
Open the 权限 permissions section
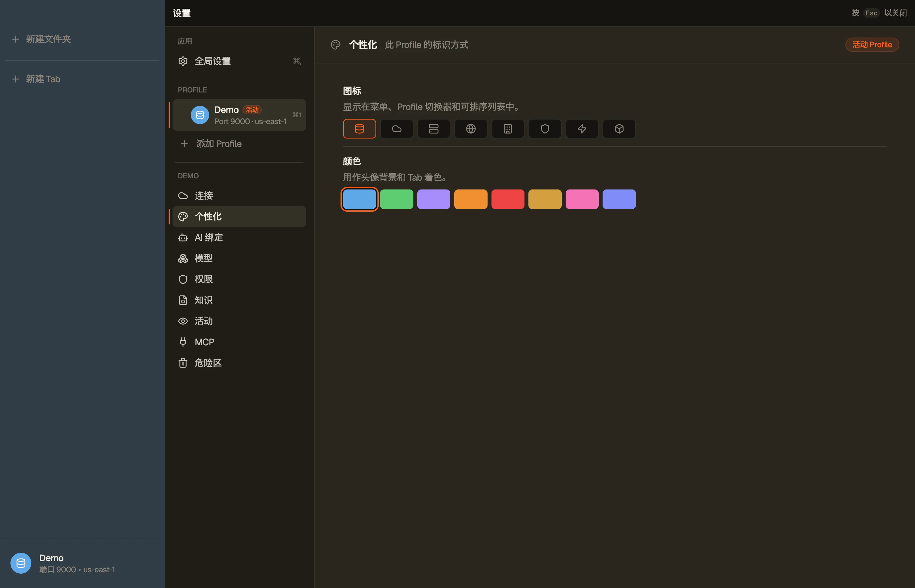point(239,279)
